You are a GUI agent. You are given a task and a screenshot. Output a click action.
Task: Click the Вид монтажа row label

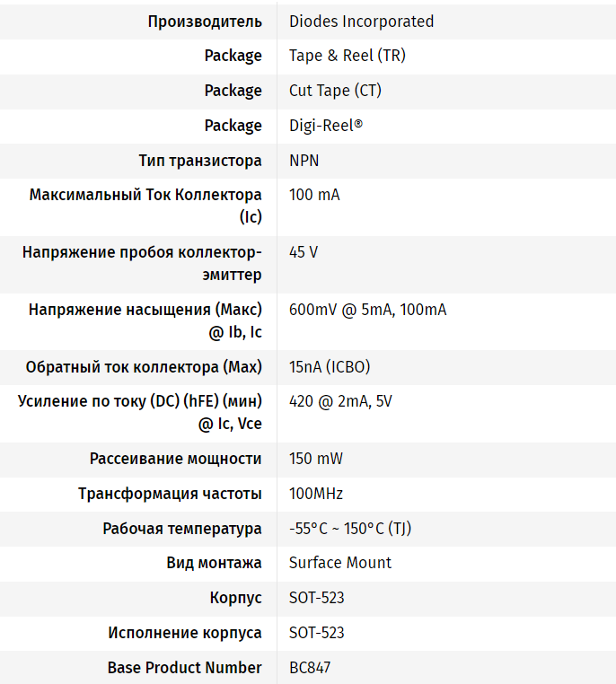coord(214,563)
